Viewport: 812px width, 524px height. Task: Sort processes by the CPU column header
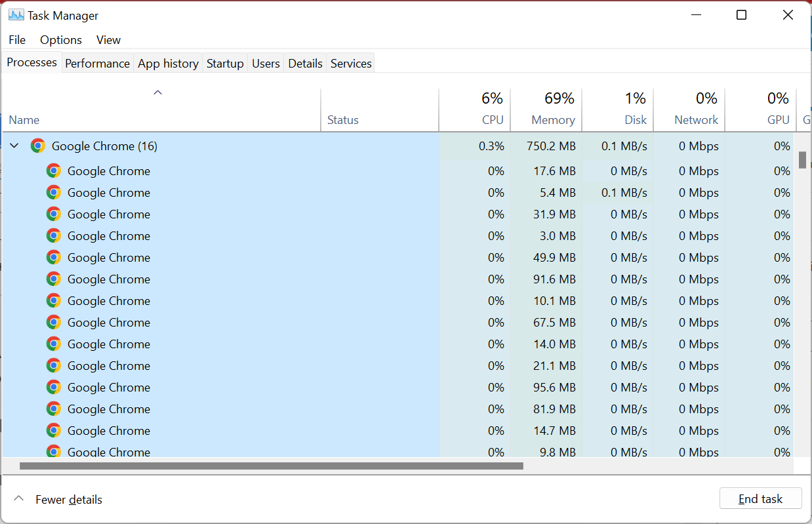pos(475,110)
